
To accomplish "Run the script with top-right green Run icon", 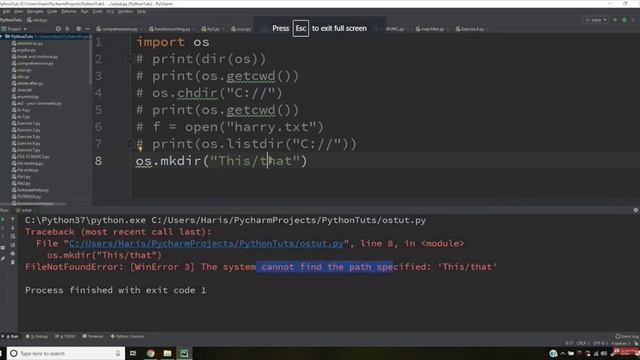I will pyautogui.click(x=615, y=20).
